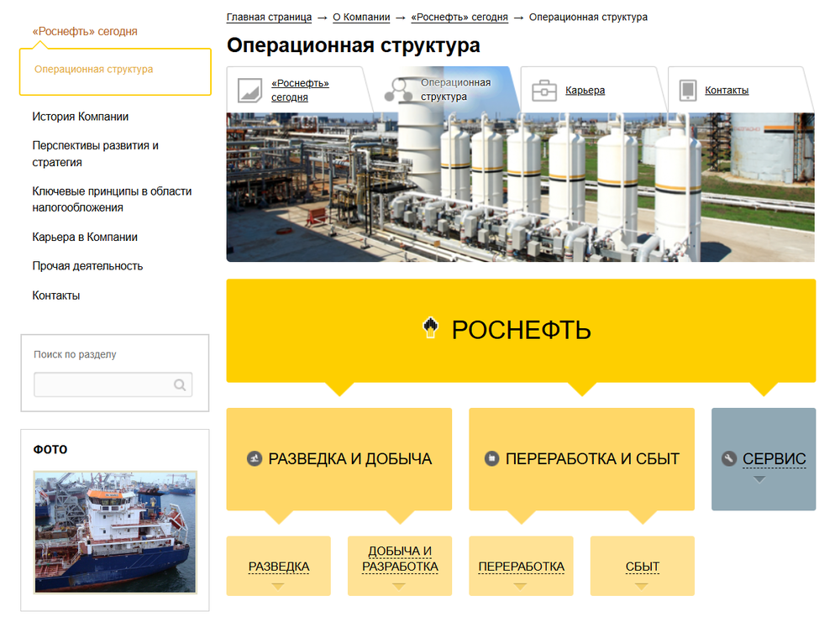The image size is (840, 622).
Task: Open «Роснефть» сегодня breadcrumb link
Action: click(459, 17)
